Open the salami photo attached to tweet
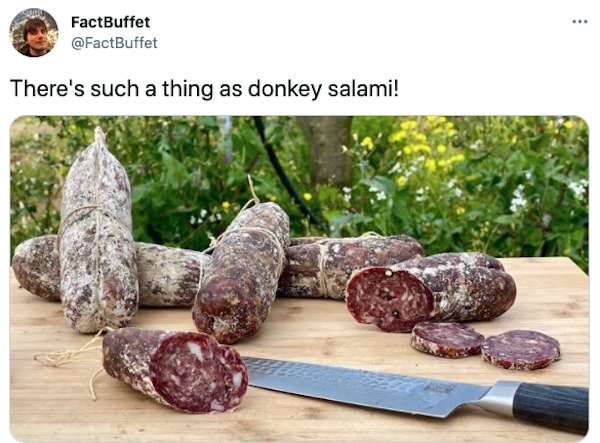600x443 pixels. click(299, 278)
